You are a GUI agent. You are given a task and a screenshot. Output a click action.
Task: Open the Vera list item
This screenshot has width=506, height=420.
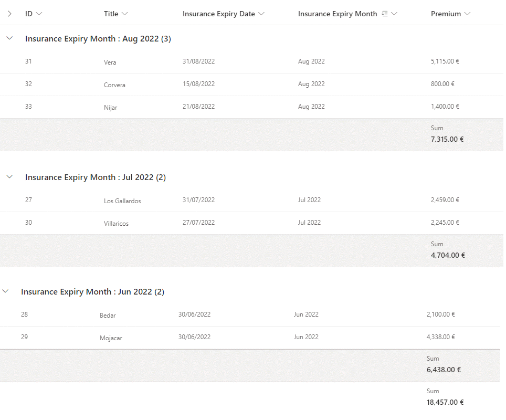[x=110, y=62]
